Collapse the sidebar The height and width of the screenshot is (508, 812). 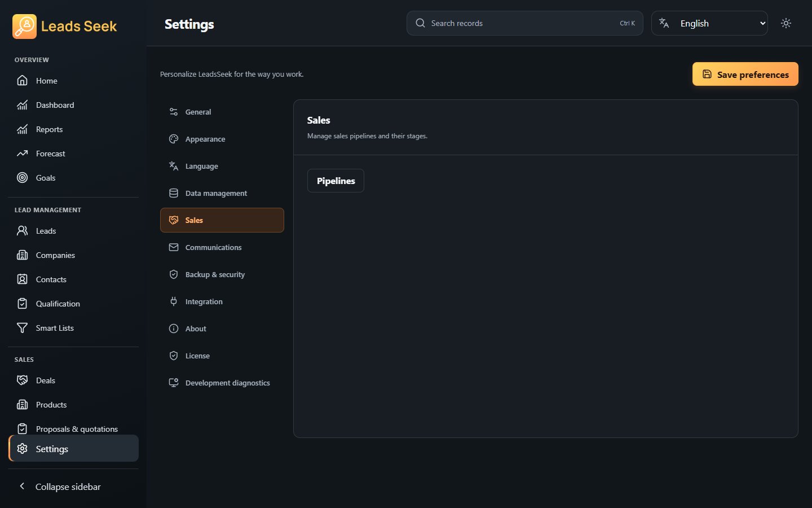click(73, 487)
